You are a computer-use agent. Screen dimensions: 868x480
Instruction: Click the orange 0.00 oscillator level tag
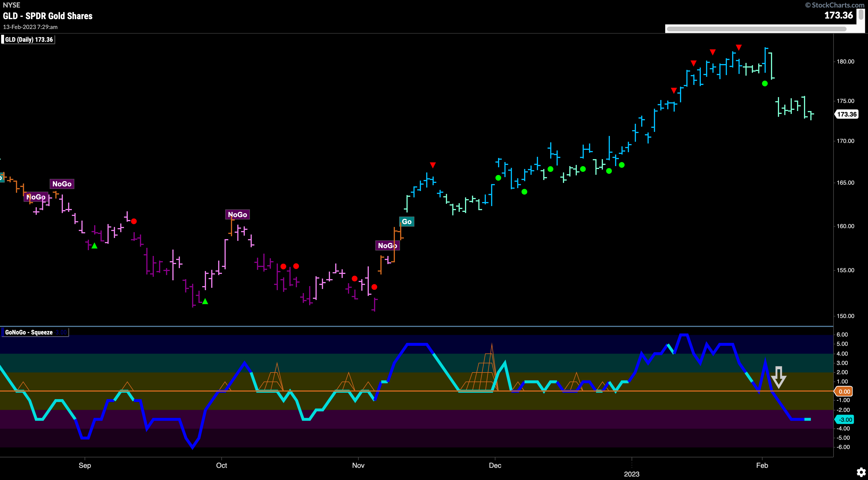click(844, 391)
